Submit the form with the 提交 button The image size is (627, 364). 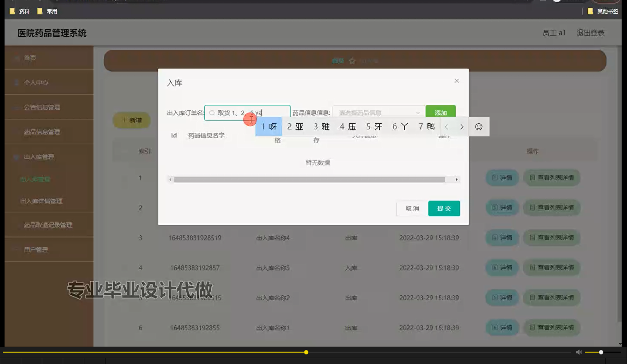point(444,208)
